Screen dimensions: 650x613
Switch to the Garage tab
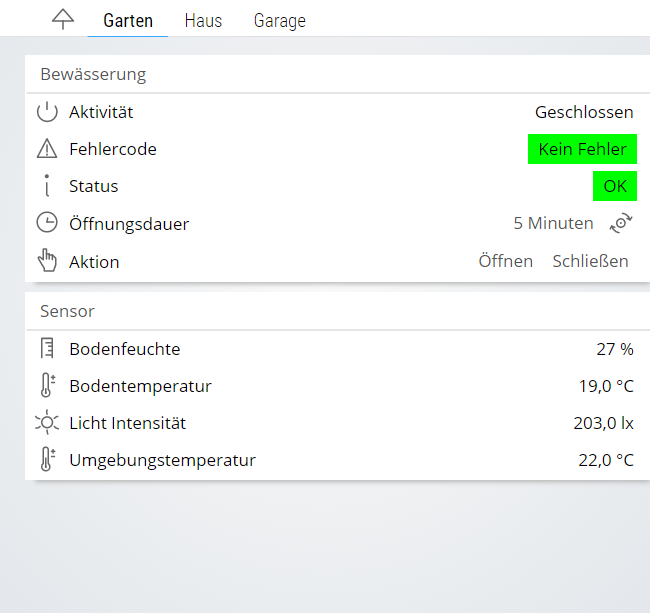coord(279,21)
